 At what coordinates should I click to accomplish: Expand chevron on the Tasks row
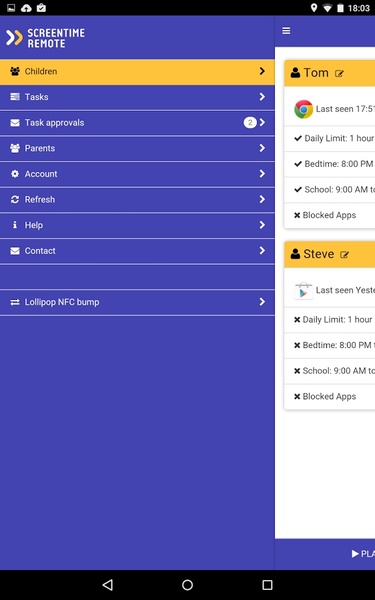point(262,97)
